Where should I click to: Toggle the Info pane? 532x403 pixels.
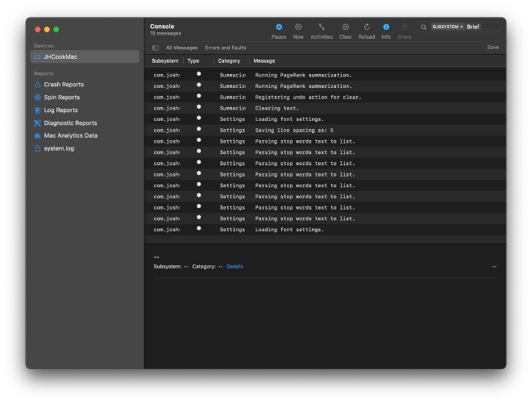386,31
